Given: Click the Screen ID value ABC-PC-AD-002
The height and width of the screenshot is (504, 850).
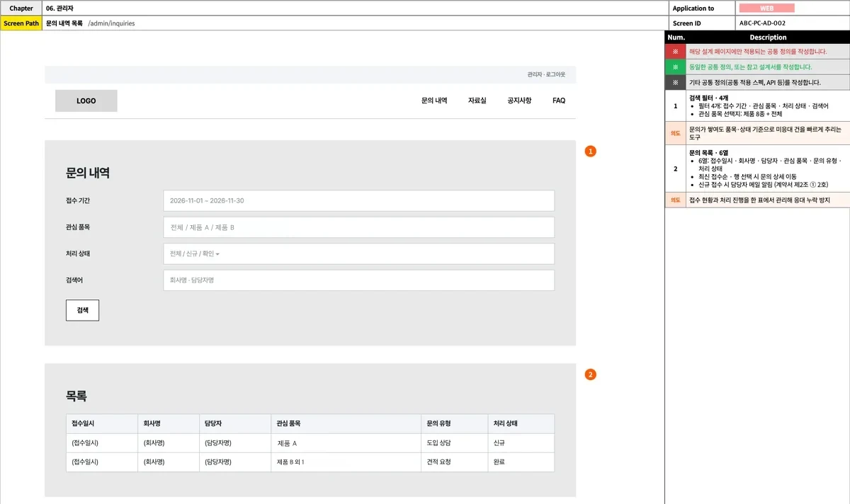Looking at the screenshot, I should tap(762, 23).
